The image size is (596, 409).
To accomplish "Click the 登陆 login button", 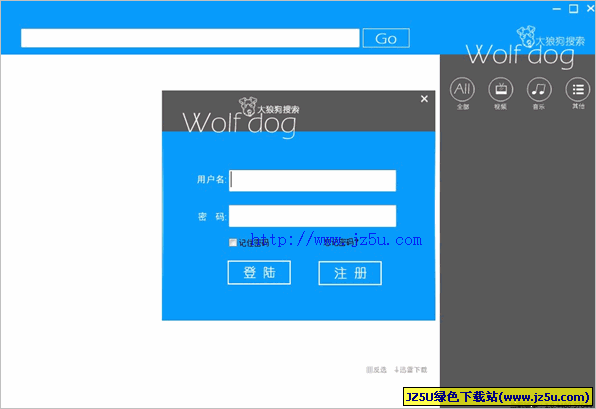I will pos(259,273).
